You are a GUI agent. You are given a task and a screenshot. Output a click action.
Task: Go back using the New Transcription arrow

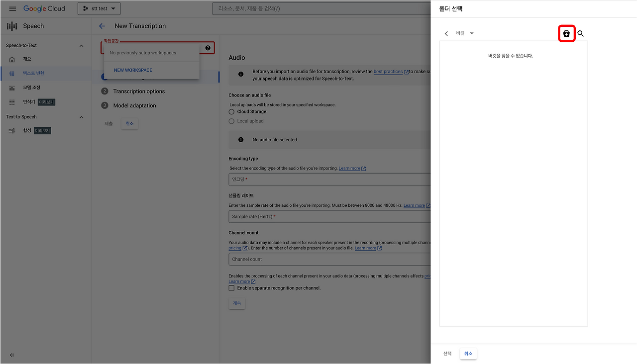coord(102,25)
